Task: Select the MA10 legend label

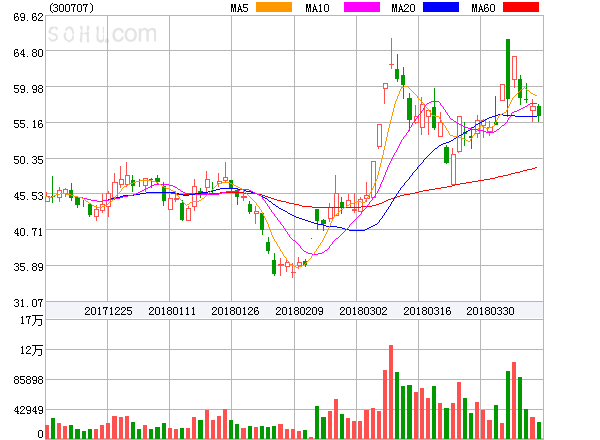Action: (317, 8)
